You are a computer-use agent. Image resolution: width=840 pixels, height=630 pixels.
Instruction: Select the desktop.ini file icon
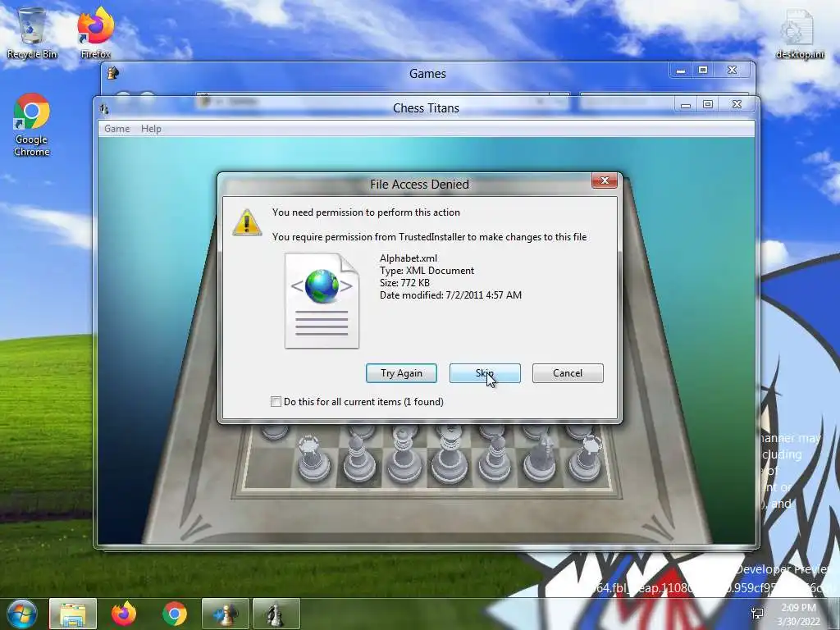pyautogui.click(x=799, y=34)
